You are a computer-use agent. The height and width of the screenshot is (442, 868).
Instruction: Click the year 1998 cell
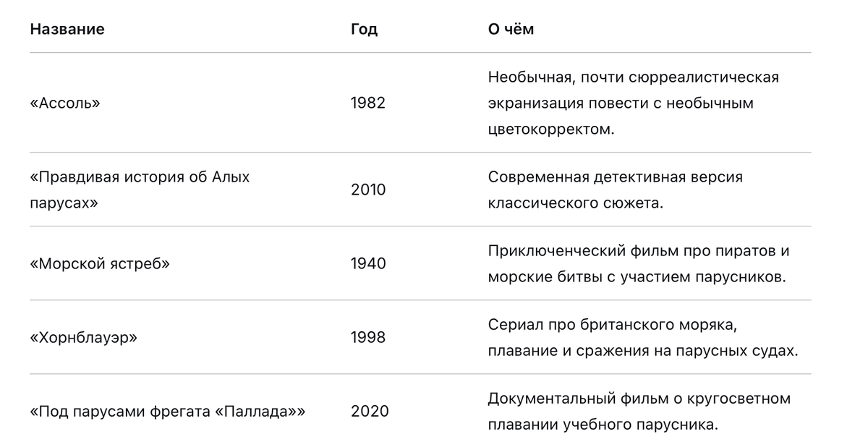pyautogui.click(x=368, y=337)
